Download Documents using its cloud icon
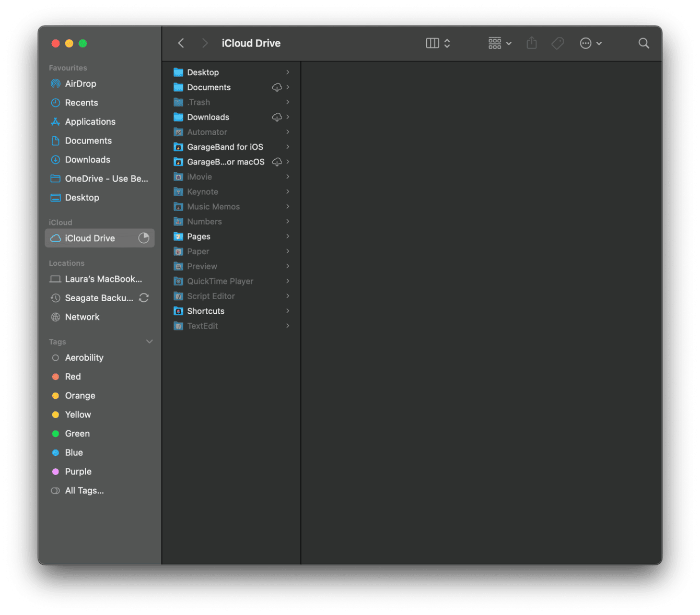The height and width of the screenshot is (615, 700). click(x=277, y=87)
